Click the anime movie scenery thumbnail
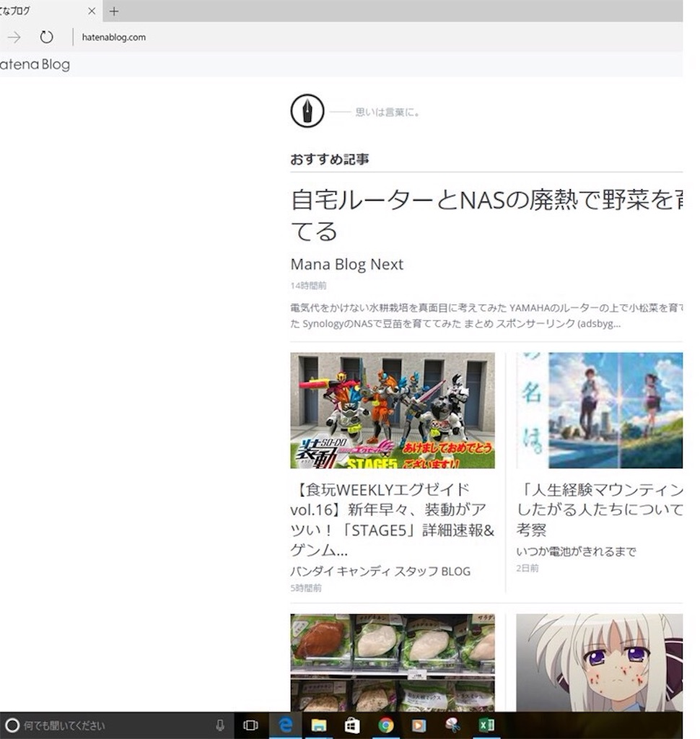Image resolution: width=700 pixels, height=739 pixels. click(600, 411)
